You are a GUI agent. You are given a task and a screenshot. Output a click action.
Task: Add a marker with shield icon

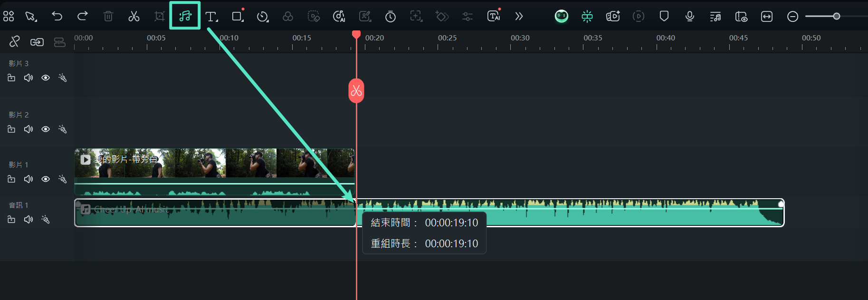pos(664,17)
